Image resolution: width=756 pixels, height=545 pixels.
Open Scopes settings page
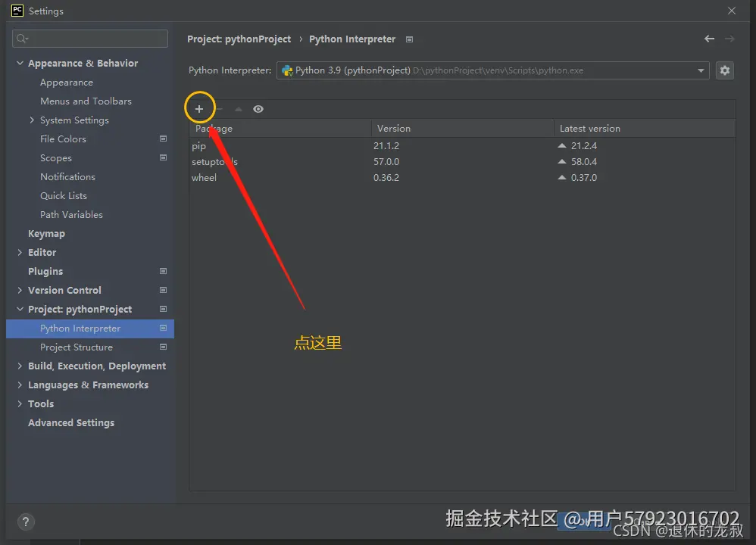pos(56,158)
